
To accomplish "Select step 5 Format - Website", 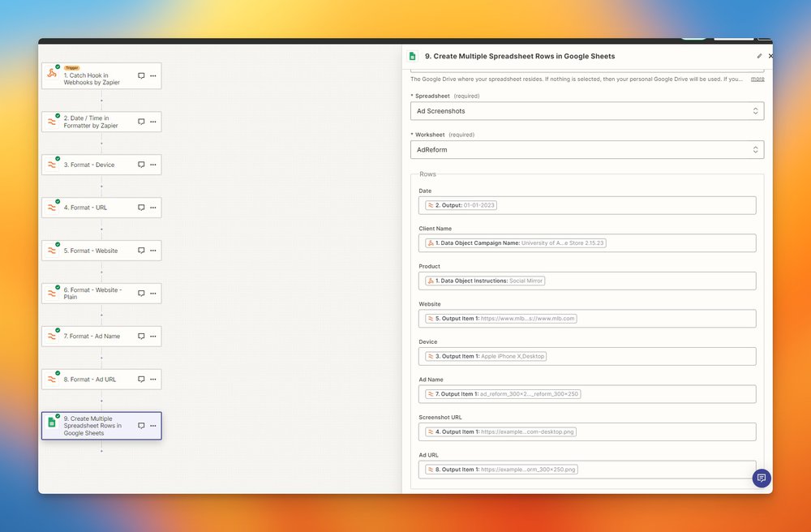I will [101, 251].
